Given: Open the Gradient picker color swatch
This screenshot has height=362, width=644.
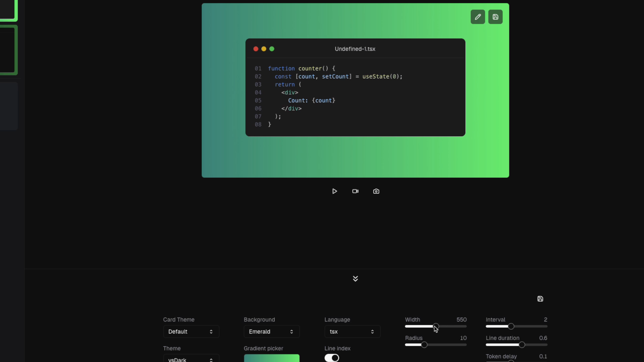Looking at the screenshot, I should click(272, 358).
